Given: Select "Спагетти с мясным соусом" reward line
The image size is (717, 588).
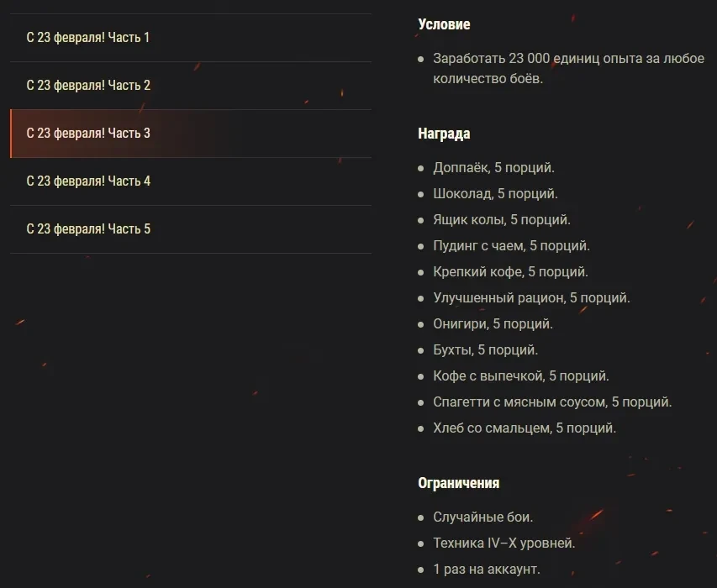Looking at the screenshot, I should click(552, 402).
